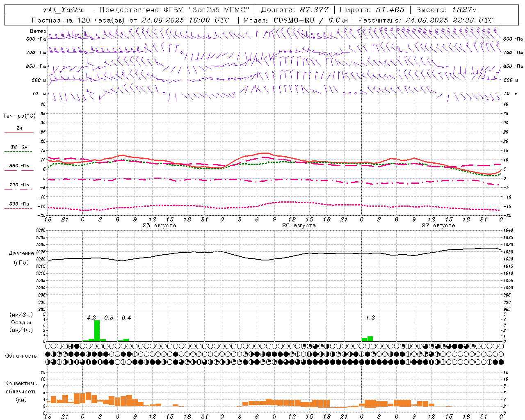Screen dimensions: 525x420
Task: Select the 0.4 precipitation total value
Action: click(126, 317)
